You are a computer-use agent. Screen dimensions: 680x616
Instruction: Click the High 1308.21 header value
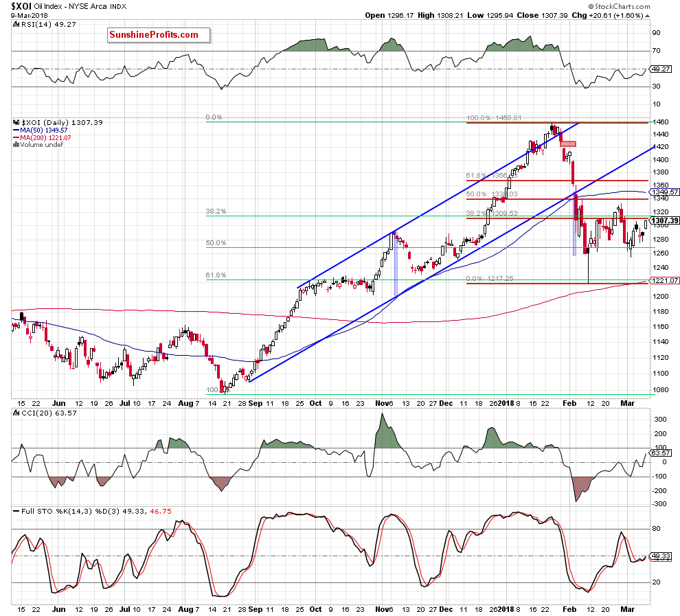tap(440, 16)
